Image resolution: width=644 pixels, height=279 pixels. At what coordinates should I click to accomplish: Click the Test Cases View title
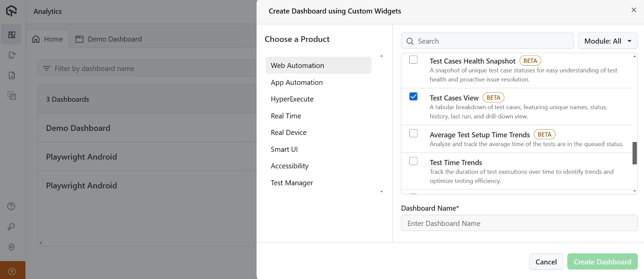(x=454, y=98)
